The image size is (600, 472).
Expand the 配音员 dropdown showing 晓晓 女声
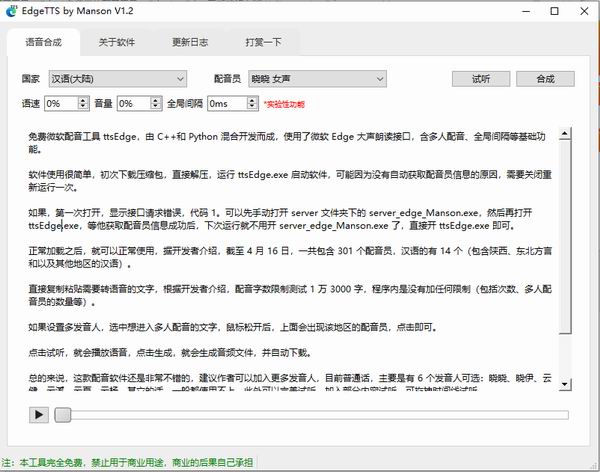coord(317,79)
